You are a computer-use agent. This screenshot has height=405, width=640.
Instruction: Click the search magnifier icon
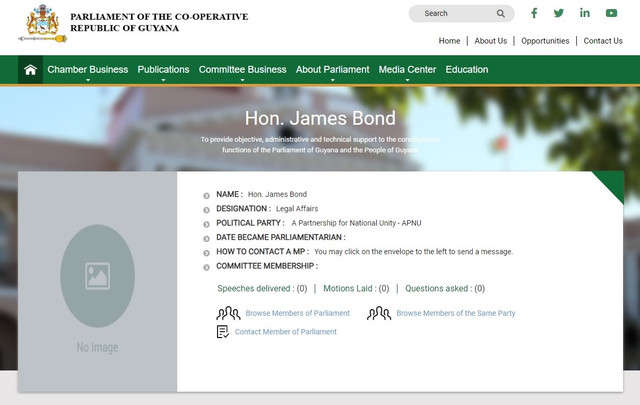tap(500, 13)
